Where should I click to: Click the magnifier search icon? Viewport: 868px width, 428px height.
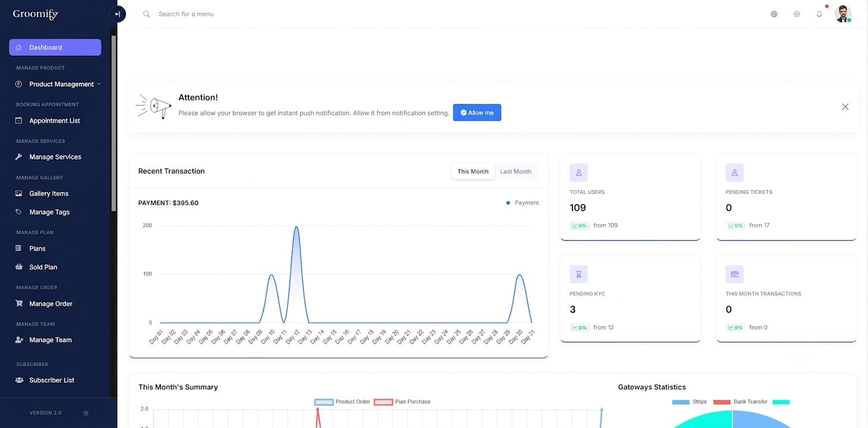point(146,14)
